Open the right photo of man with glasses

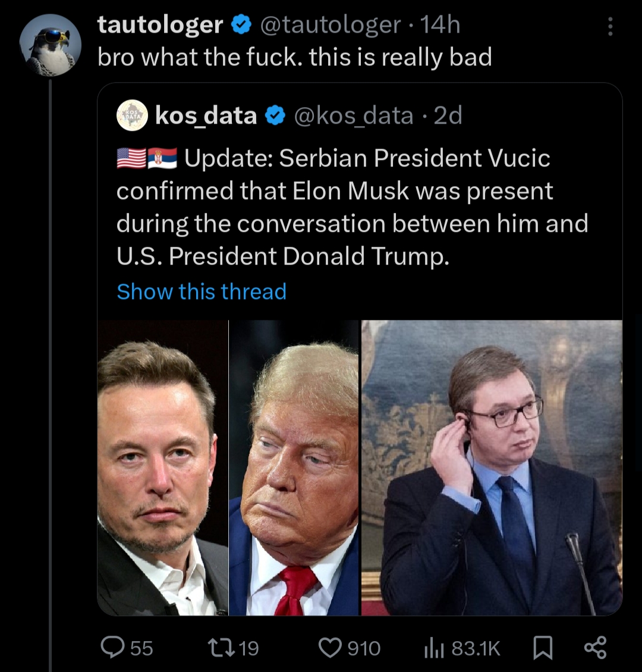492,467
